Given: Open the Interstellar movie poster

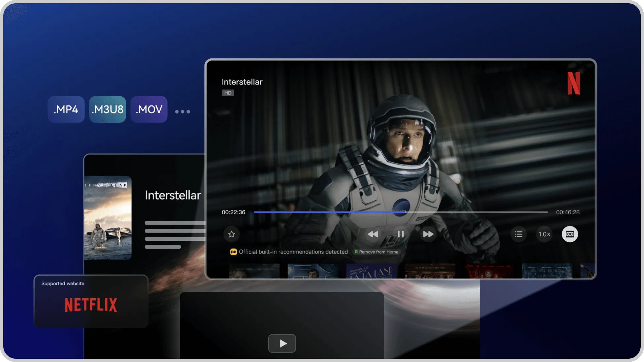Looking at the screenshot, I should point(108,218).
